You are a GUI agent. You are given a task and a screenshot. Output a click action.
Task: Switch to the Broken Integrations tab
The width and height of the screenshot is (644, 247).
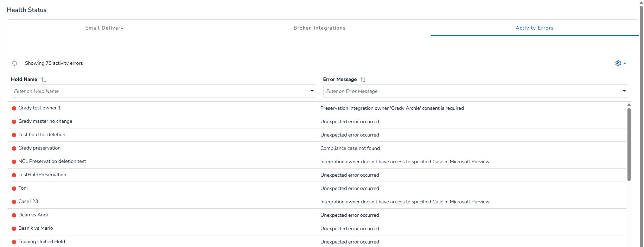[319, 28]
